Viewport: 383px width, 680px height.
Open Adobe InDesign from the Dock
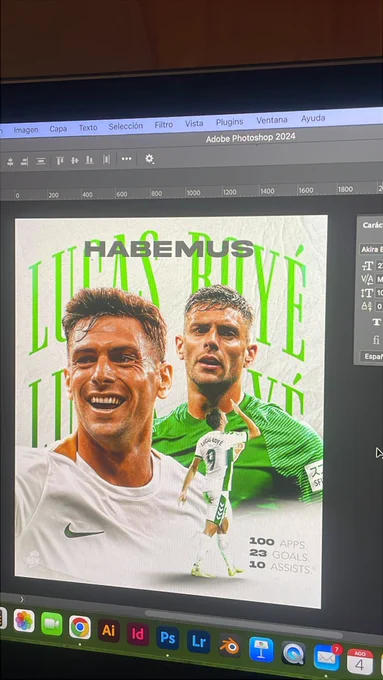(x=137, y=634)
